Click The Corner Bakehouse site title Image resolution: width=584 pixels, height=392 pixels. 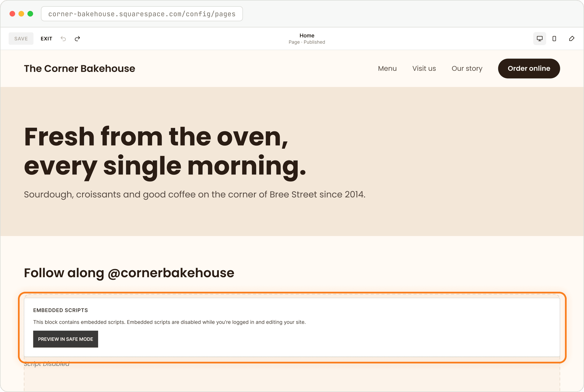(80, 69)
